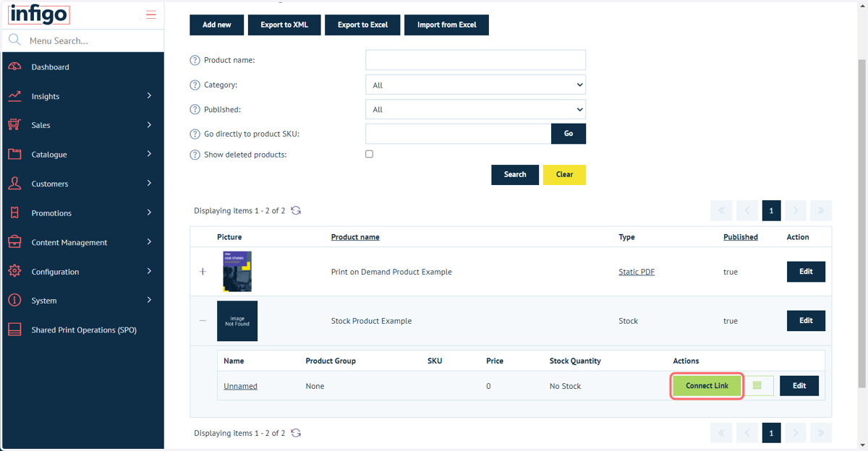The width and height of the screenshot is (868, 451).
Task: Edit the Unnamed variant row
Action: pos(799,386)
